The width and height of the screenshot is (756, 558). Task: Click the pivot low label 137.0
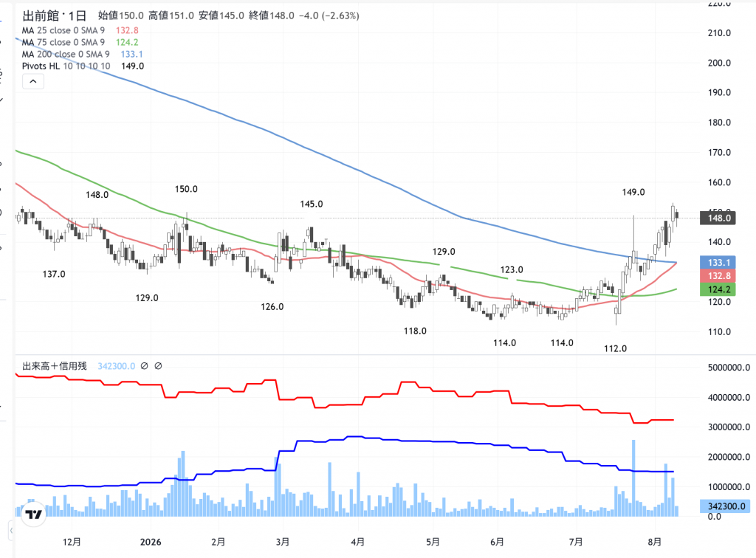(x=54, y=274)
